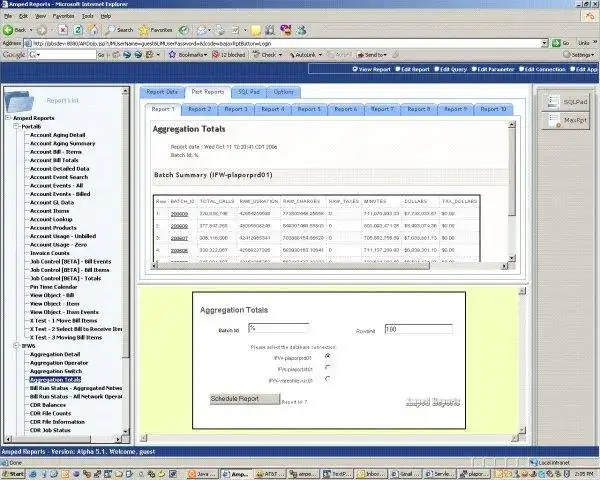Open the Account Aging Detail report
Viewport: 600px width, 480px height.
[x=57, y=135]
